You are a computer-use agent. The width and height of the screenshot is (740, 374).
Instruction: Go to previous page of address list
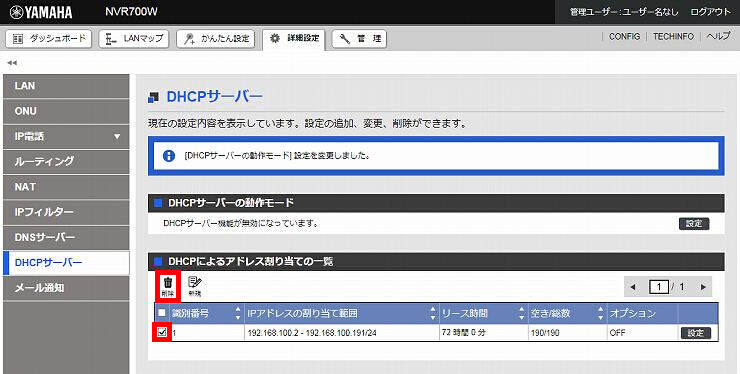pos(633,287)
